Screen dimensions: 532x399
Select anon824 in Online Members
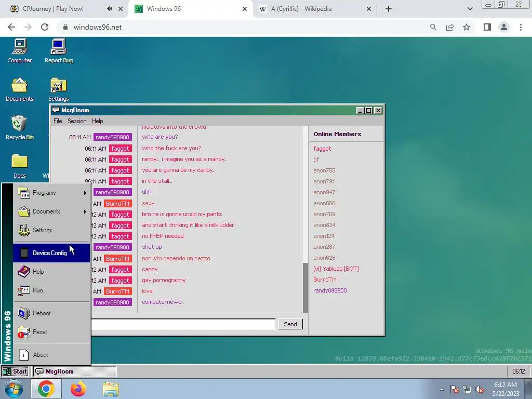(x=324, y=225)
